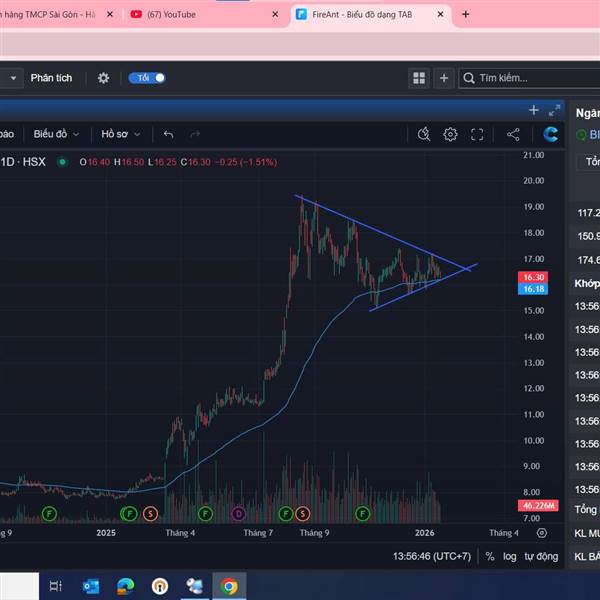Switch to the (67) YouTube browser tab
This screenshot has height=600, width=600.
coord(203,15)
